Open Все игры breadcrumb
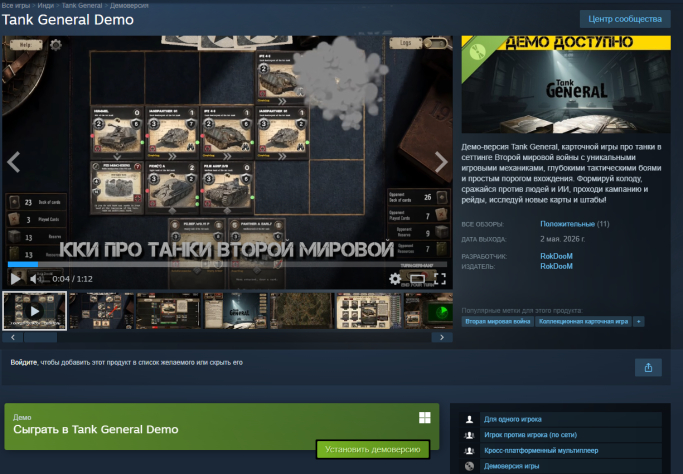 click(16, 6)
